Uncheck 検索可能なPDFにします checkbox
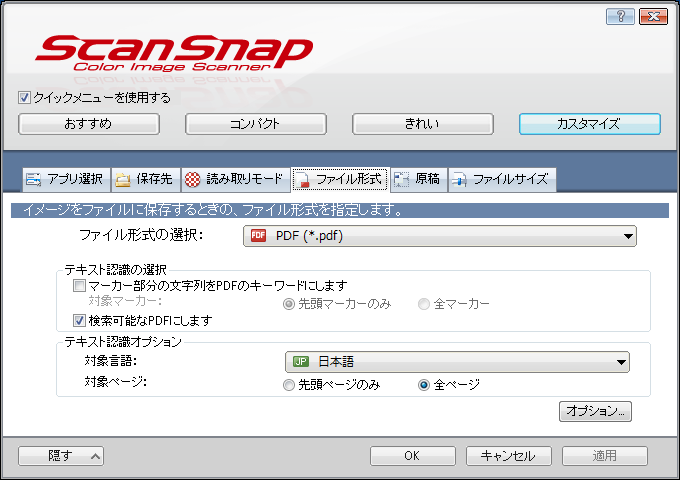 click(79, 321)
